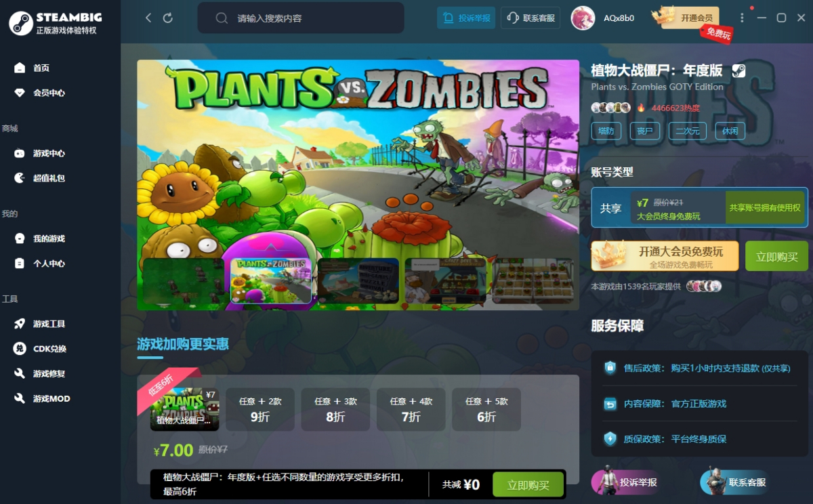Click the 植物大战僵尸 bundle game card
This screenshot has width=813, height=504.
184,409
